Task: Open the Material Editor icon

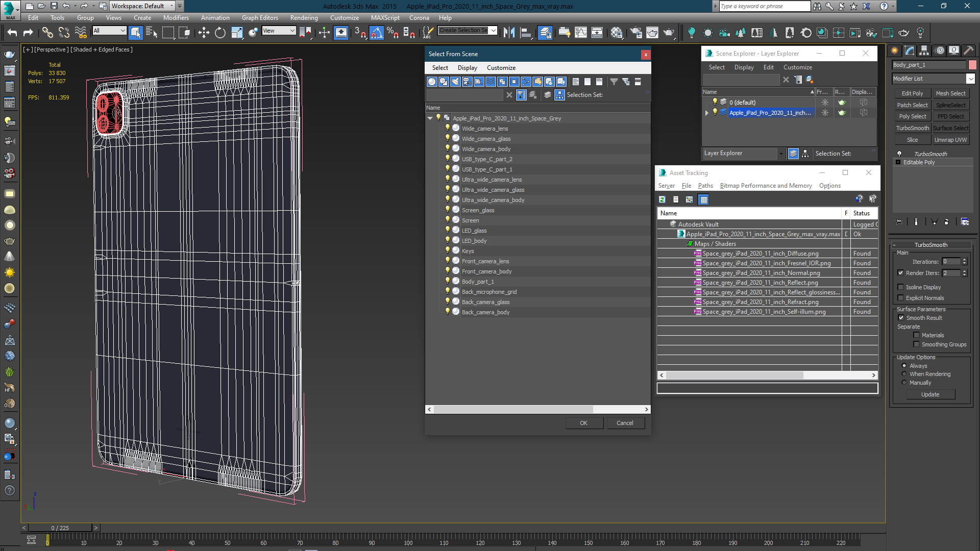Action: (x=617, y=33)
